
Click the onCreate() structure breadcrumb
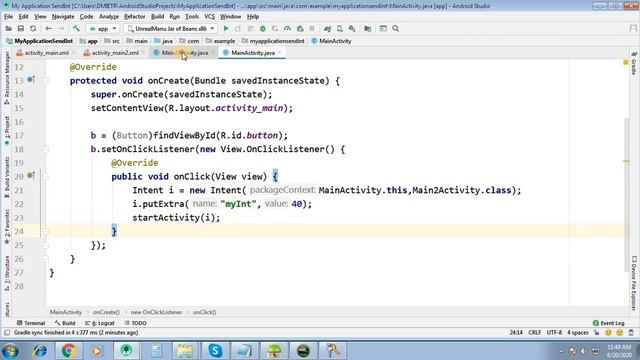(106, 312)
